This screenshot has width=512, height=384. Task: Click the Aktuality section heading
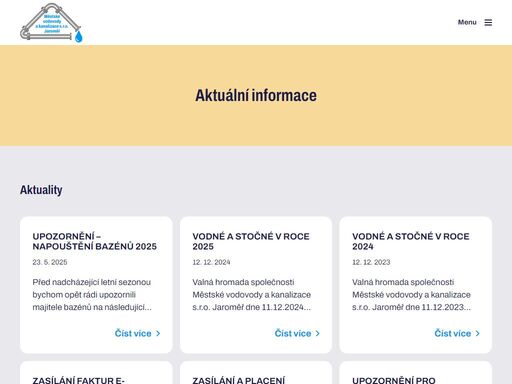click(x=41, y=190)
